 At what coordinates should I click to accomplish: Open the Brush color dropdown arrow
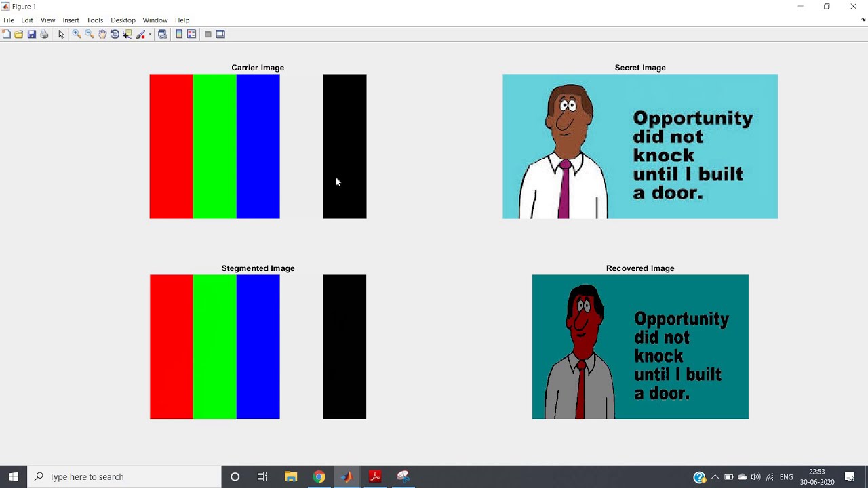point(150,34)
